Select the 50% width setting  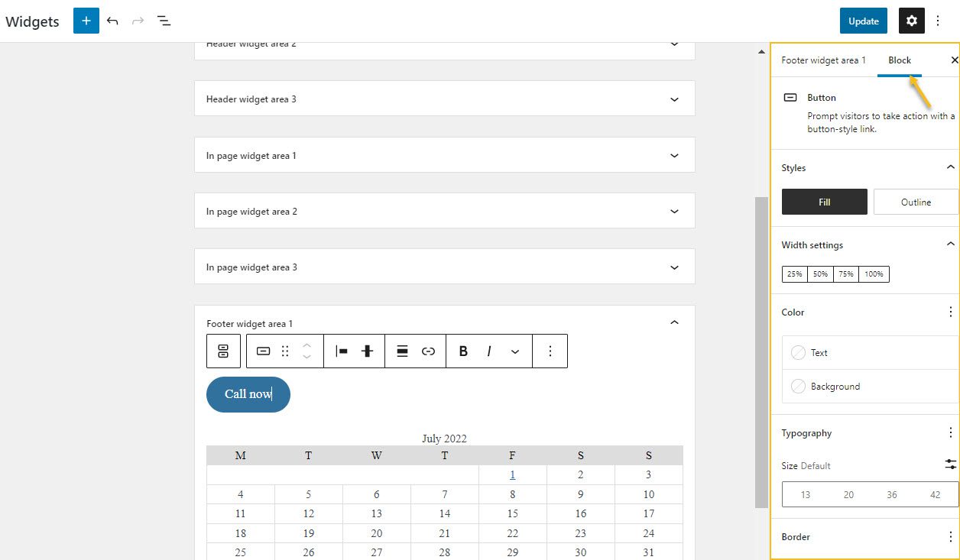(x=820, y=274)
